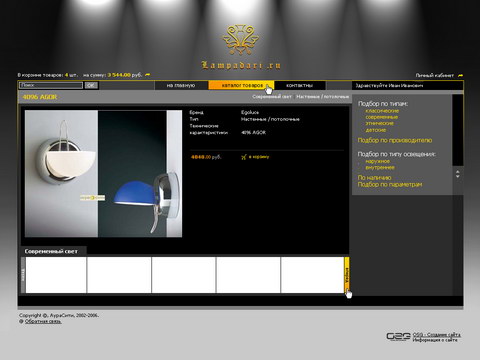Click the G2G studio logo in footer
Screen dimensions: 480x360
pos(398,337)
